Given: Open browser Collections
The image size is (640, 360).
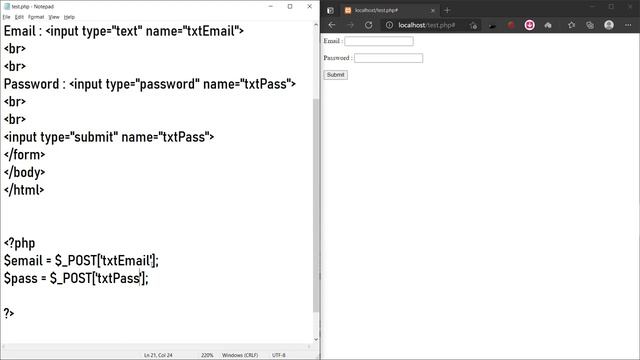Looking at the screenshot, I should coord(590,25).
